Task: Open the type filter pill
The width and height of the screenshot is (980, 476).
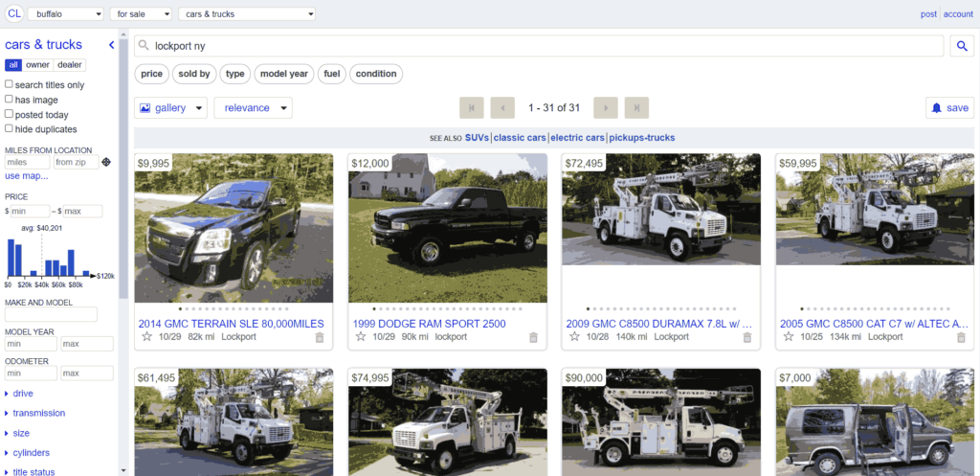Action: (x=235, y=74)
